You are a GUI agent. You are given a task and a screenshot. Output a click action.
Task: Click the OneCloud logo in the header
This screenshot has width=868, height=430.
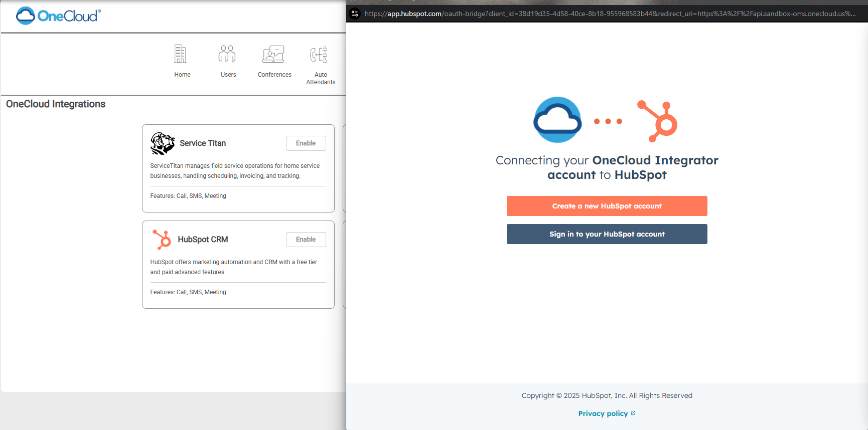point(58,16)
